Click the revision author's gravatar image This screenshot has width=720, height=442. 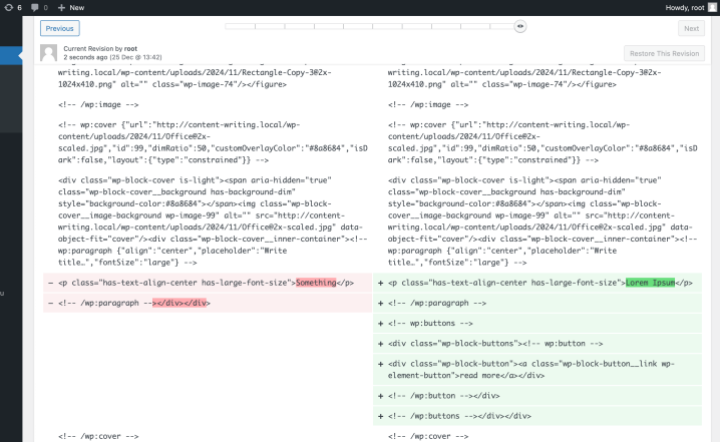point(49,53)
